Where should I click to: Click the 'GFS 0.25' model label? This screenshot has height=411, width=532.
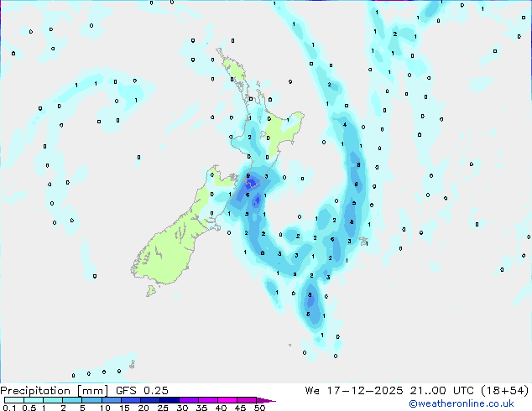pyautogui.click(x=142, y=391)
